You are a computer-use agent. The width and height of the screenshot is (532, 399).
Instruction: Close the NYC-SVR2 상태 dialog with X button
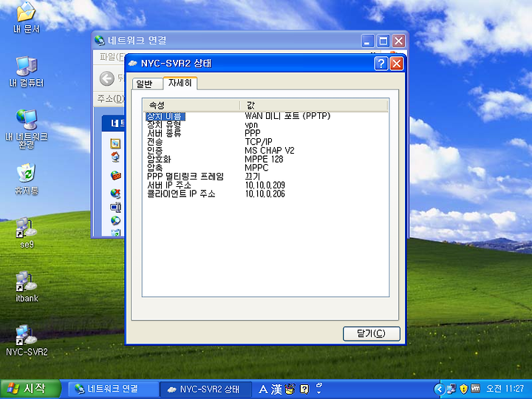pyautogui.click(x=396, y=64)
